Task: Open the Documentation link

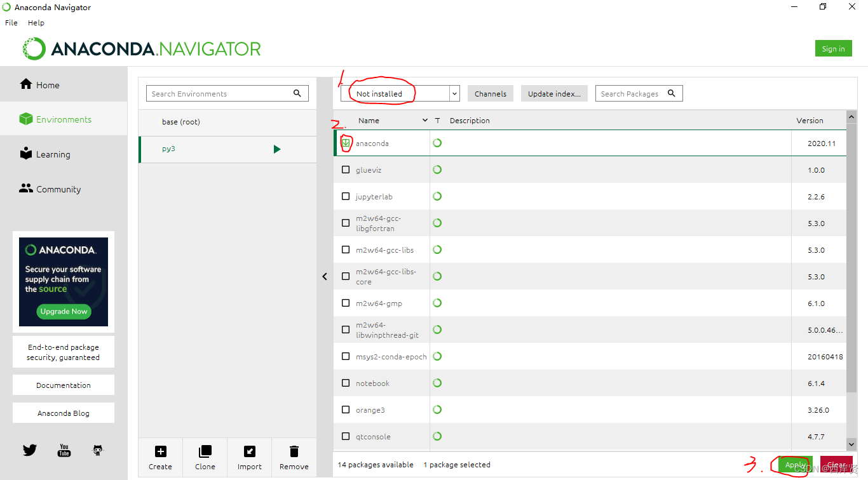Action: pyautogui.click(x=64, y=385)
